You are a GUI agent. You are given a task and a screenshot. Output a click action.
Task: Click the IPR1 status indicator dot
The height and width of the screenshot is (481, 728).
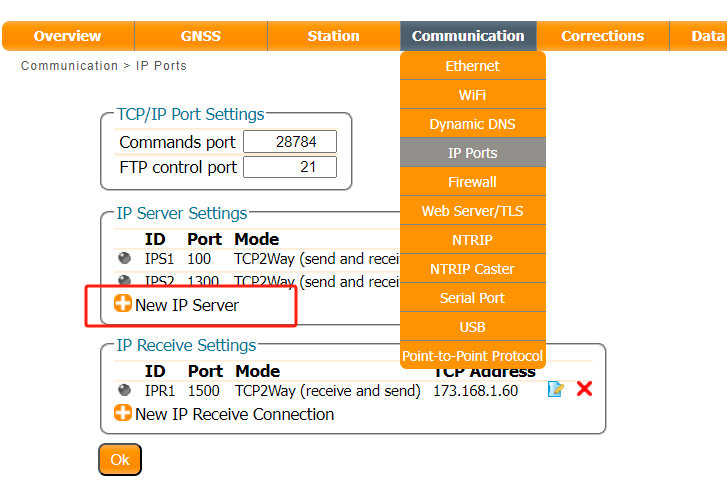[x=124, y=390]
